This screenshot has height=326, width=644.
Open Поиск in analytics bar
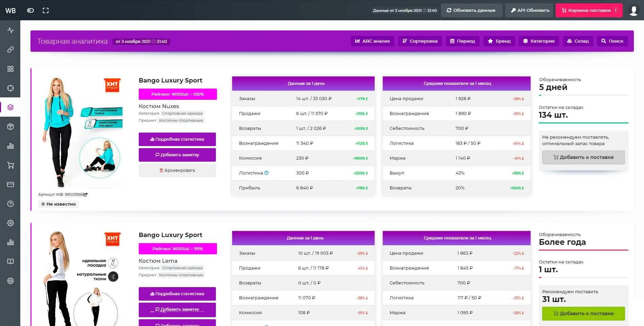[x=612, y=41]
